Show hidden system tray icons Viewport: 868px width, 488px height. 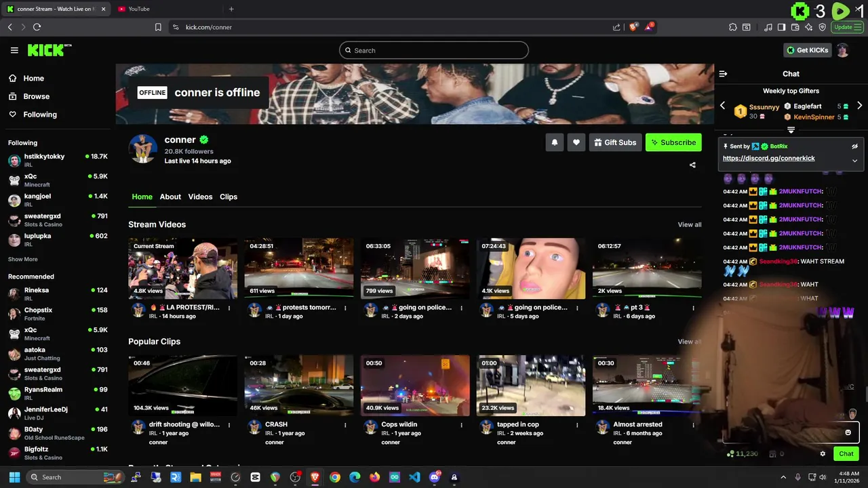click(783, 477)
